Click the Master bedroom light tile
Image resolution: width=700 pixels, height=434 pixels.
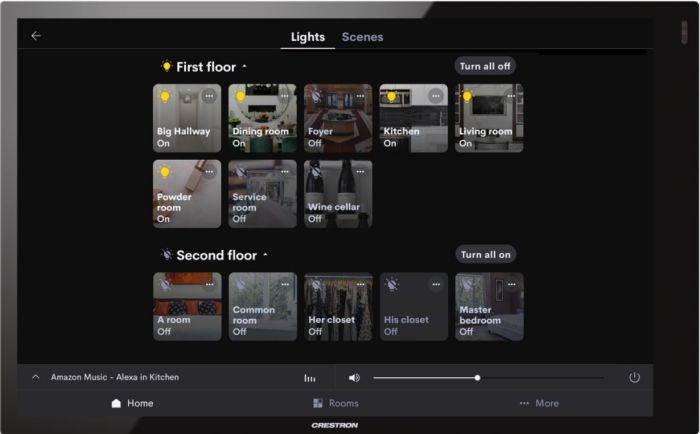(x=489, y=307)
